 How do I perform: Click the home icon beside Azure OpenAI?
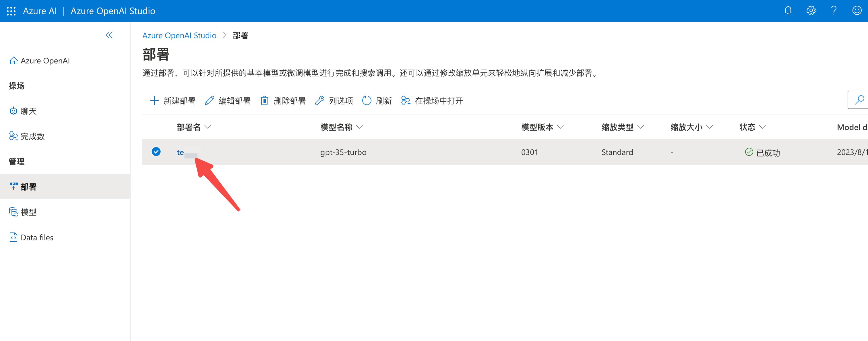[x=13, y=60]
